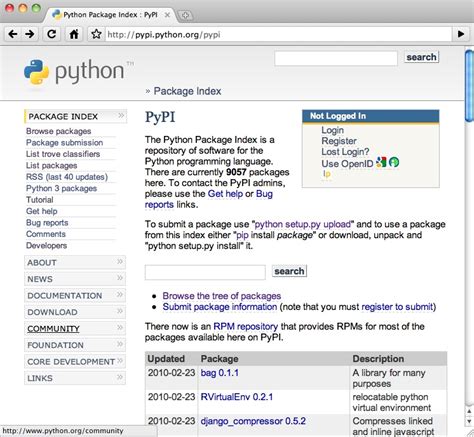The width and height of the screenshot is (474, 437).
Task: Focus the package search field mid-page
Action: (205, 272)
